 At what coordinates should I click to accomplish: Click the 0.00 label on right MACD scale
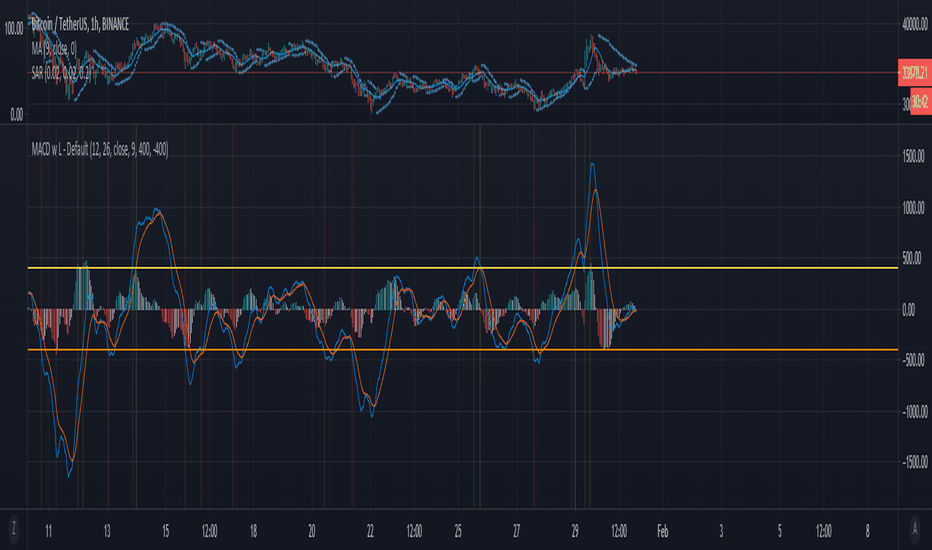[x=909, y=310]
